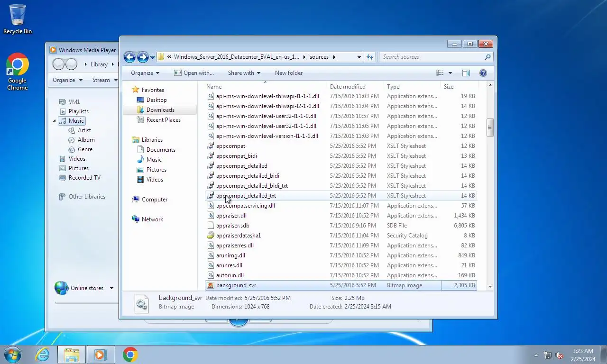Open Internet Explorer from the taskbar
607x364 pixels.
pyautogui.click(x=43, y=355)
